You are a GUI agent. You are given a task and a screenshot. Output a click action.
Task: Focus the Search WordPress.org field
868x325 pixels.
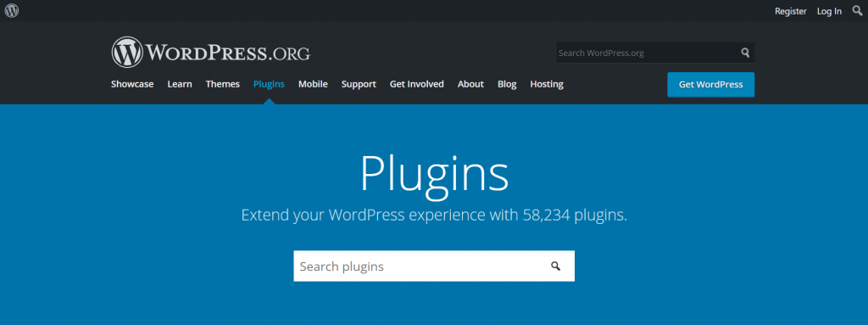(647, 53)
